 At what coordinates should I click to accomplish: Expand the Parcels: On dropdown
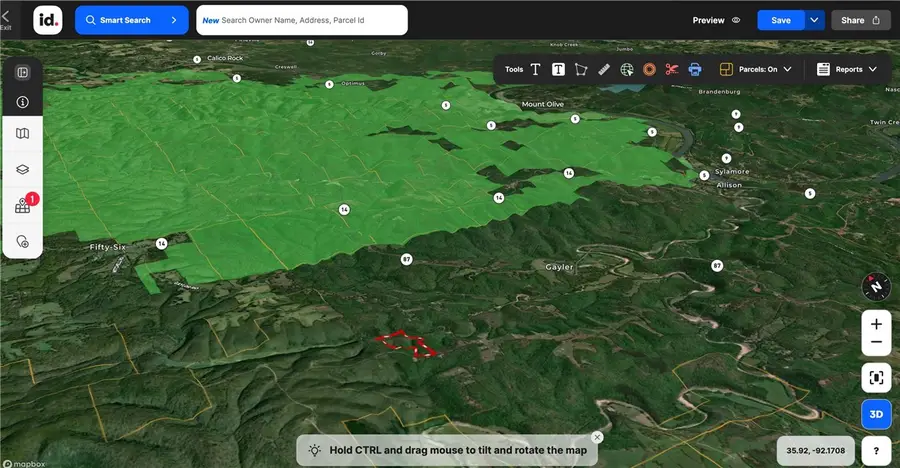(756, 70)
